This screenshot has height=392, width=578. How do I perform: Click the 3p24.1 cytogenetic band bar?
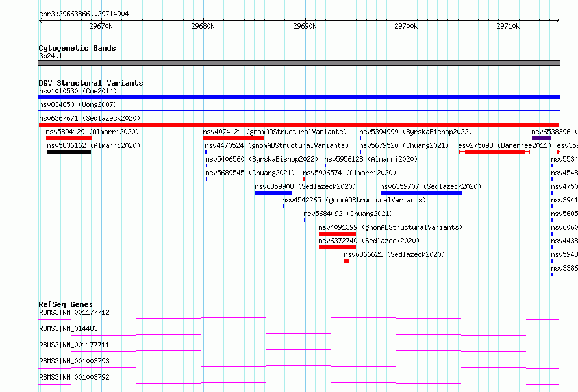[x=299, y=63]
